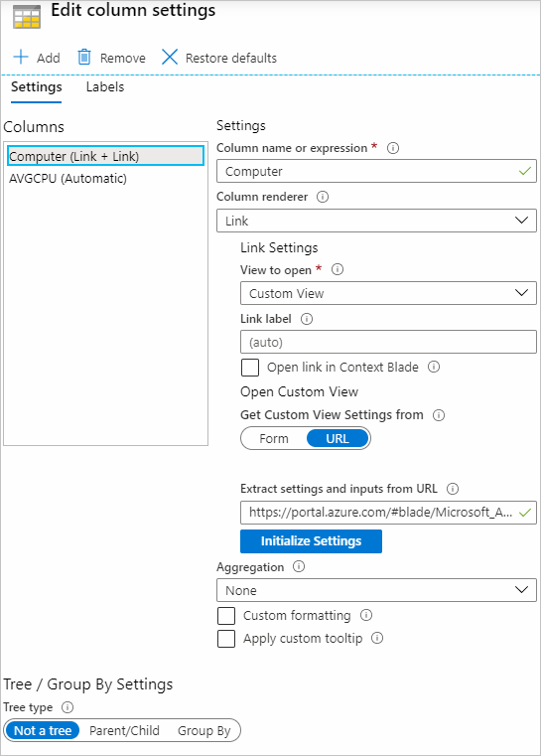This screenshot has width=541, height=756.
Task: Tick Apply custom tooltip checkbox
Action: [x=226, y=639]
